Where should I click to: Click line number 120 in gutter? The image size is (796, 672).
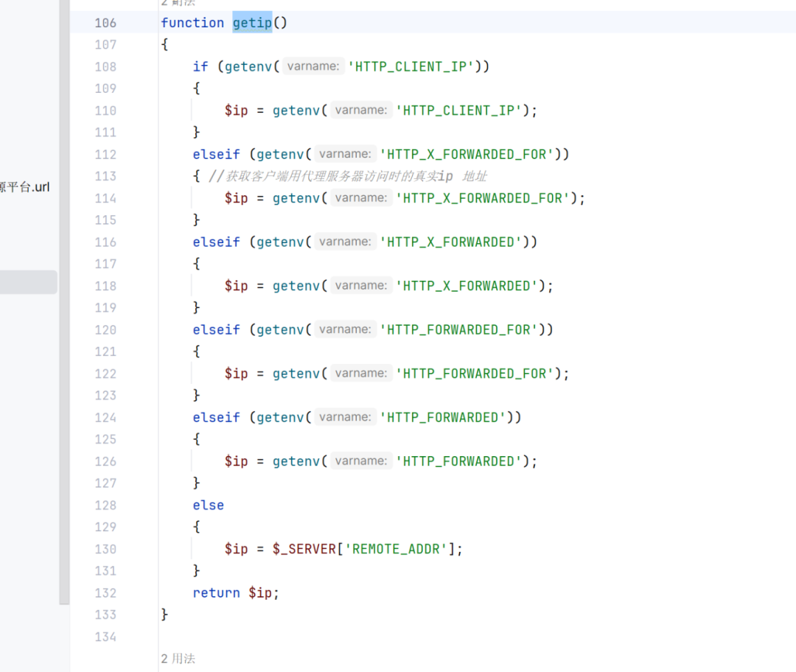point(105,330)
